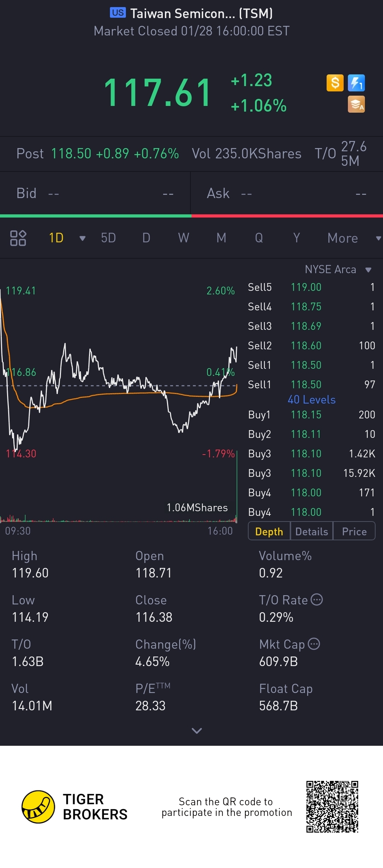Tap the US market flag badge
Image resolution: width=383 pixels, height=868 pixels.
click(x=118, y=13)
